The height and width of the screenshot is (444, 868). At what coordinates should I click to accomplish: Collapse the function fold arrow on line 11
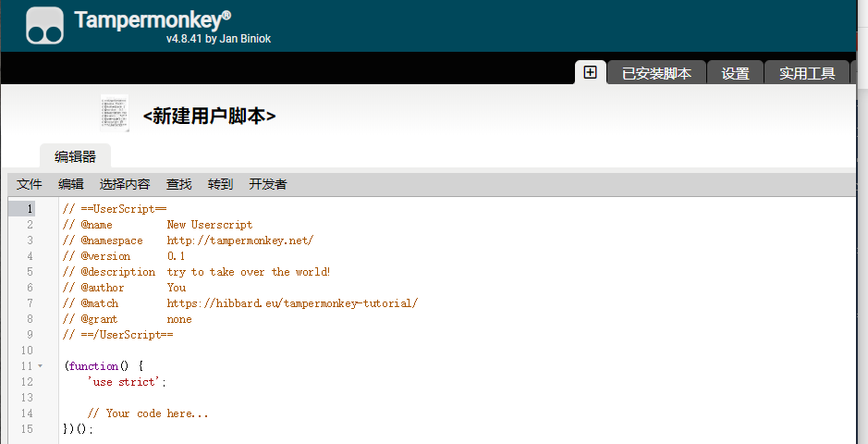point(40,366)
